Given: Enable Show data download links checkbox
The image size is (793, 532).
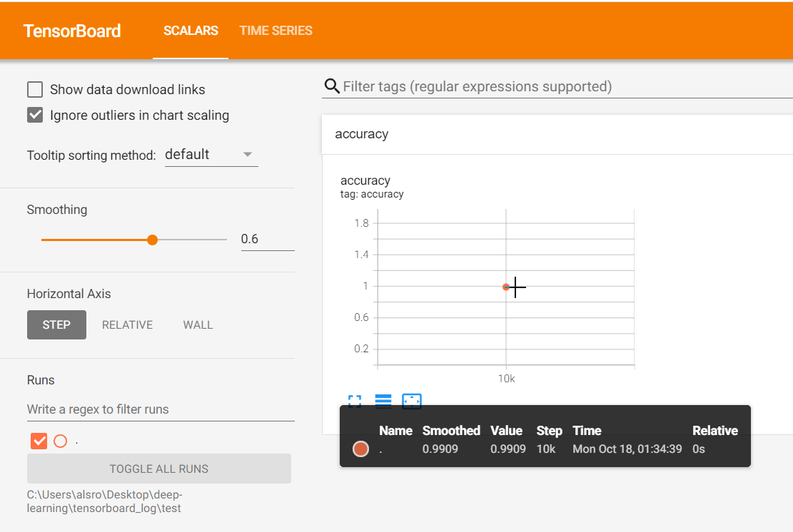Looking at the screenshot, I should pyautogui.click(x=35, y=89).
